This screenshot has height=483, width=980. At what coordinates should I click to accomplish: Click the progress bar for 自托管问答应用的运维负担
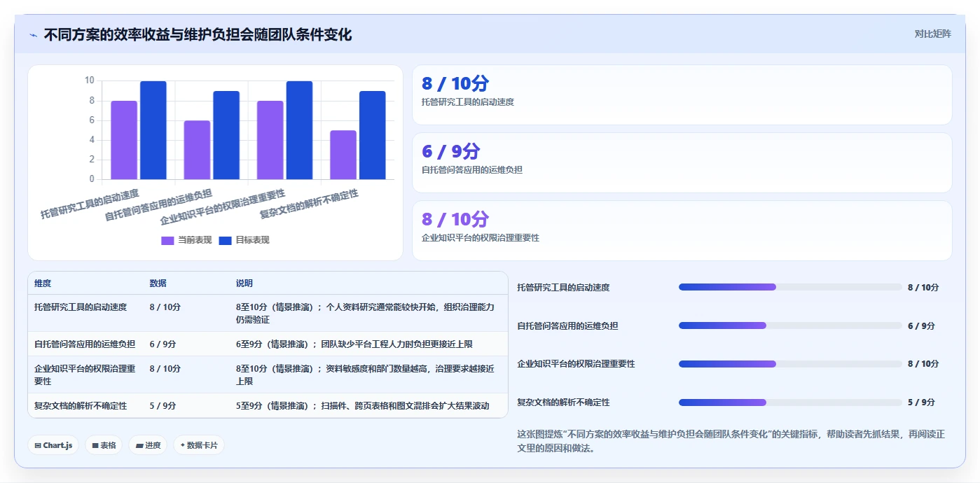[790, 325]
